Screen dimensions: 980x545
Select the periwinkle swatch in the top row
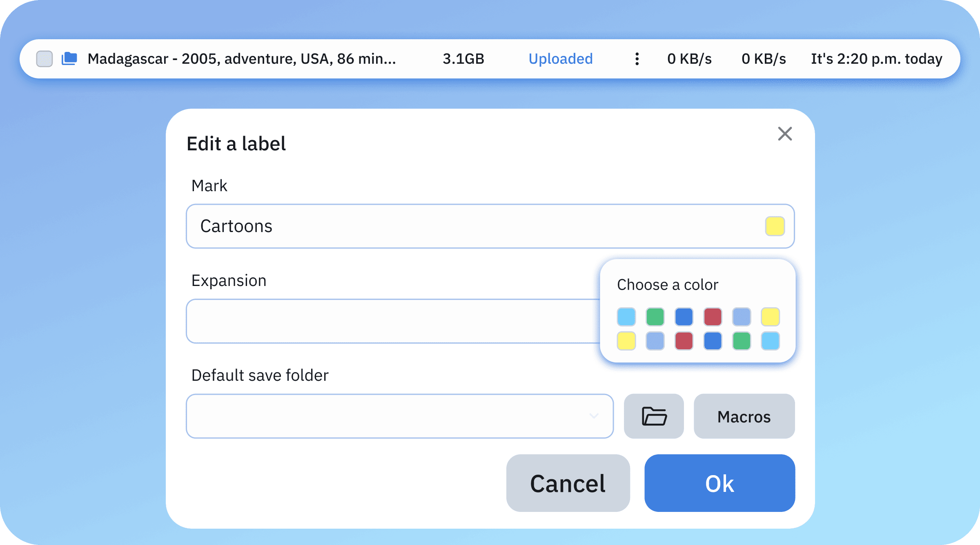point(741,317)
